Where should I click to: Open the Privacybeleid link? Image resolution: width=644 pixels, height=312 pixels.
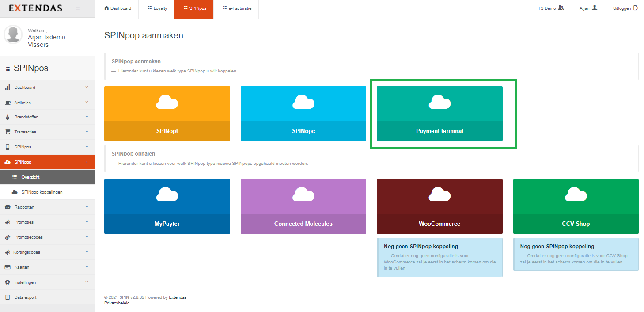(117, 303)
